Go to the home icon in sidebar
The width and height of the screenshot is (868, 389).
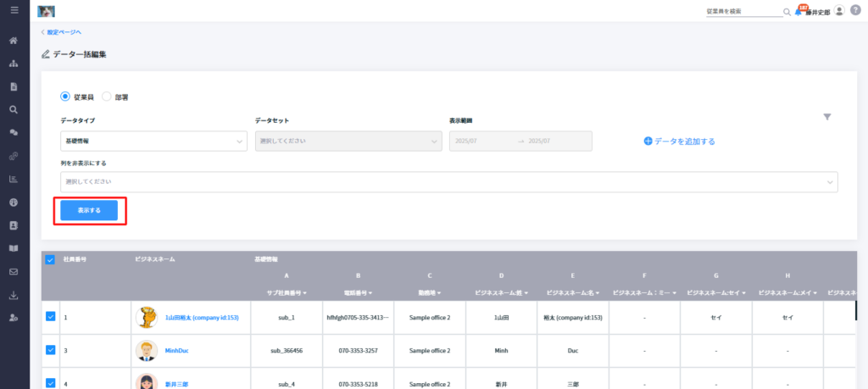[14, 41]
